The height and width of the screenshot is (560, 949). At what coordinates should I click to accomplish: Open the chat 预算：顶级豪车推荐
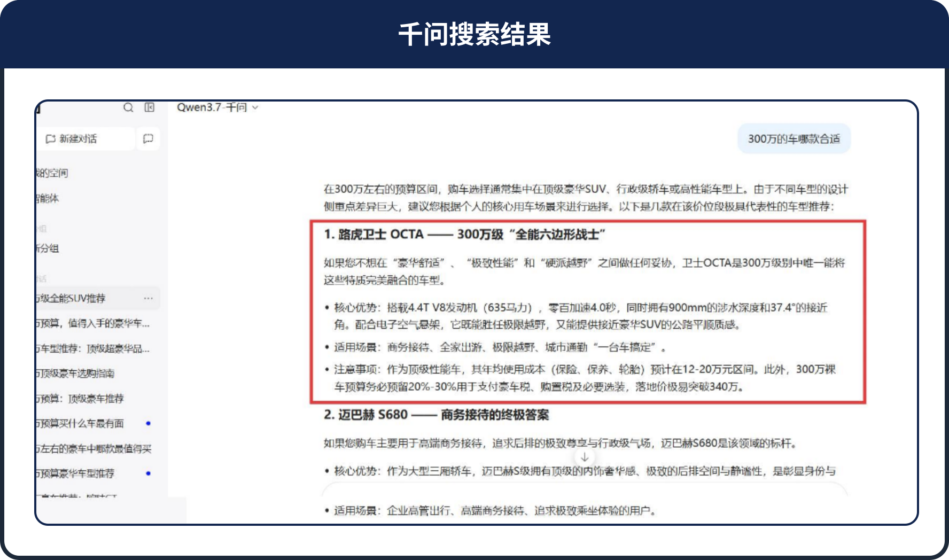click(80, 399)
